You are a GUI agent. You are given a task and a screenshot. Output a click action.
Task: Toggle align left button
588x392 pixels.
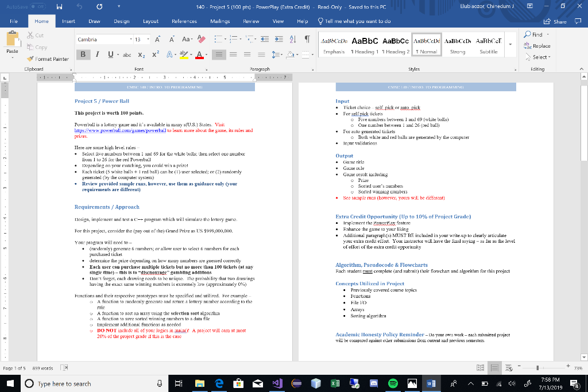pos(219,55)
